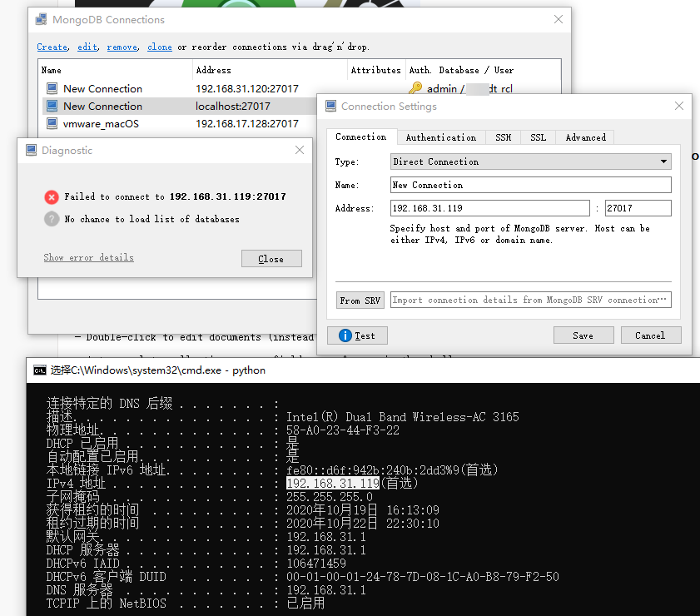Click the Test button
Screen dimensions: 700x616
[x=357, y=335]
